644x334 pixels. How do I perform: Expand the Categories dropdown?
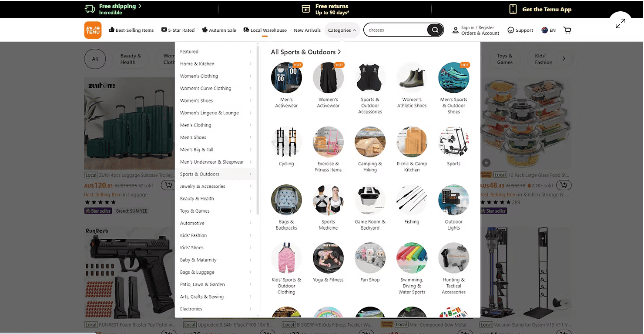click(x=342, y=30)
